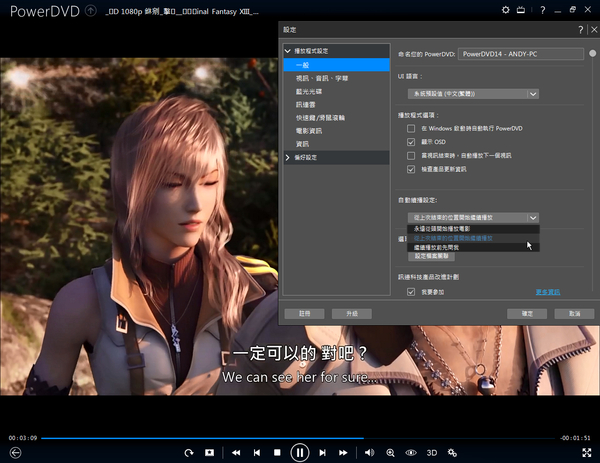Click the back arrow in bottom-left corner

[x=14, y=453]
